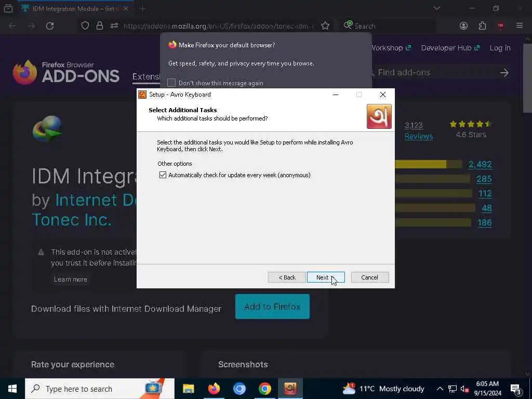Open network status icon in tray
Screen dimensions: 532x399
pyautogui.click(x=453, y=389)
